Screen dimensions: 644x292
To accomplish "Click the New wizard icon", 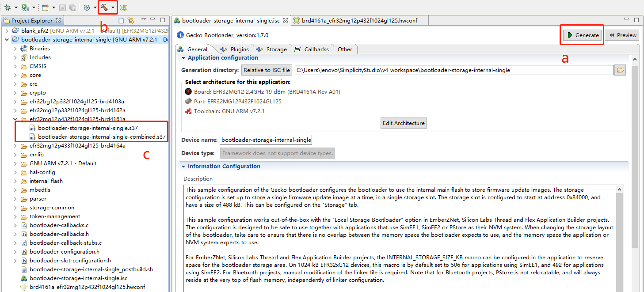I will [45, 8].
